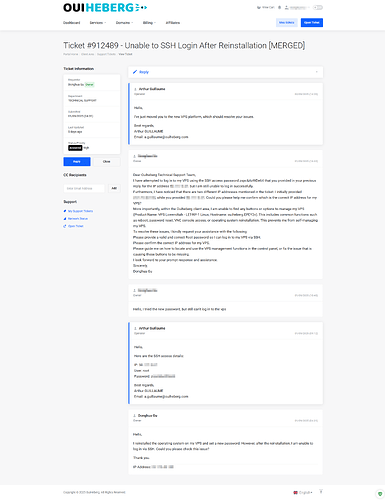
Task: Click the CC email address field
Action: 84,188
